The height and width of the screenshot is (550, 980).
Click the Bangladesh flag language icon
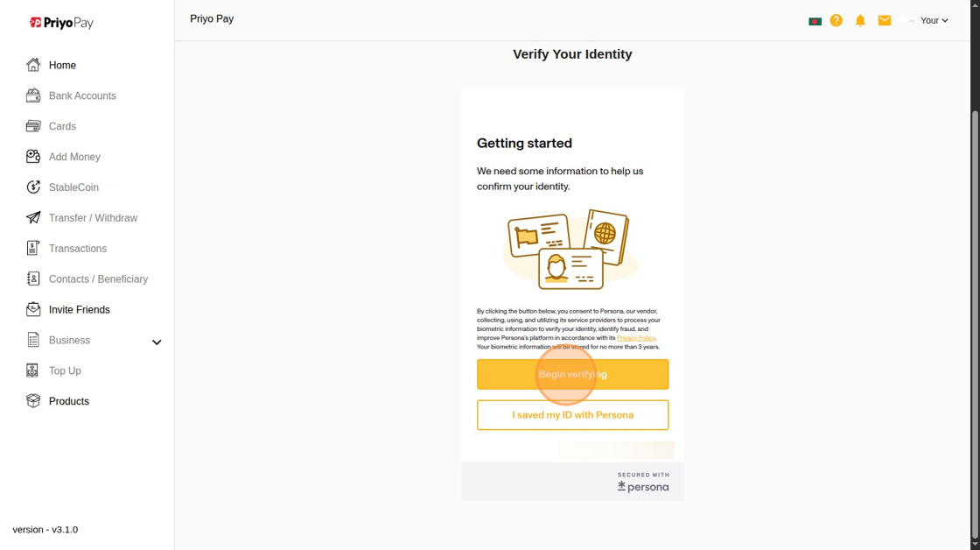(x=815, y=21)
